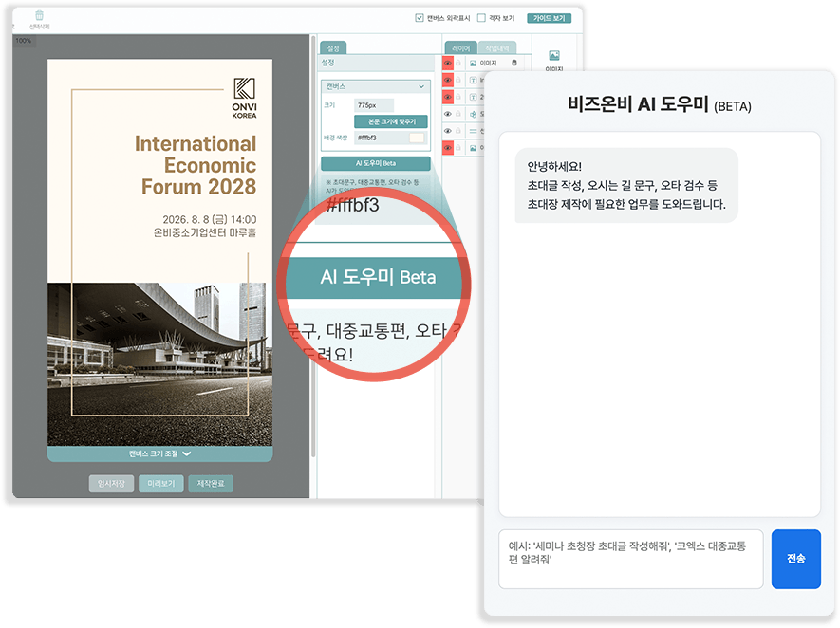Click the 미리보기 button
Screen dimensions: 840x628
(x=161, y=484)
